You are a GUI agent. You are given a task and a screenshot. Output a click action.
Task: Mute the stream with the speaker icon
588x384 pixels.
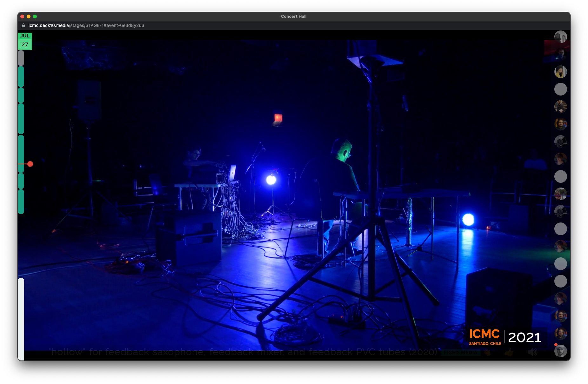532,352
